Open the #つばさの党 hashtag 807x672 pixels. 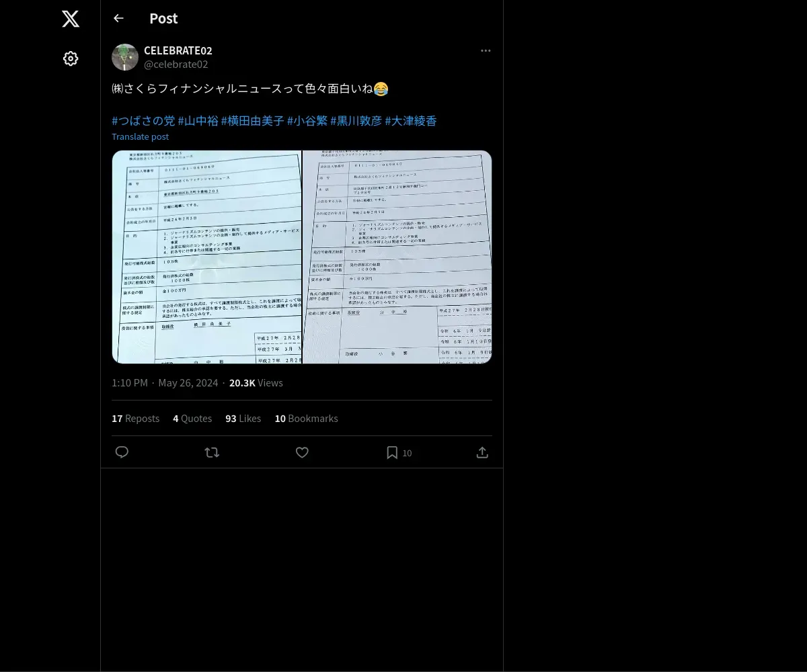pyautogui.click(x=143, y=121)
